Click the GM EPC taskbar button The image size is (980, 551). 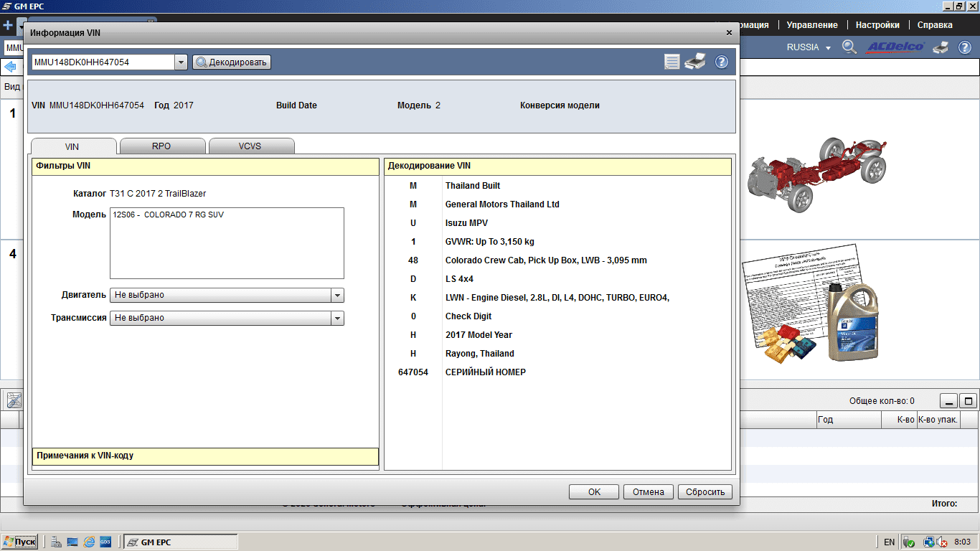(180, 542)
